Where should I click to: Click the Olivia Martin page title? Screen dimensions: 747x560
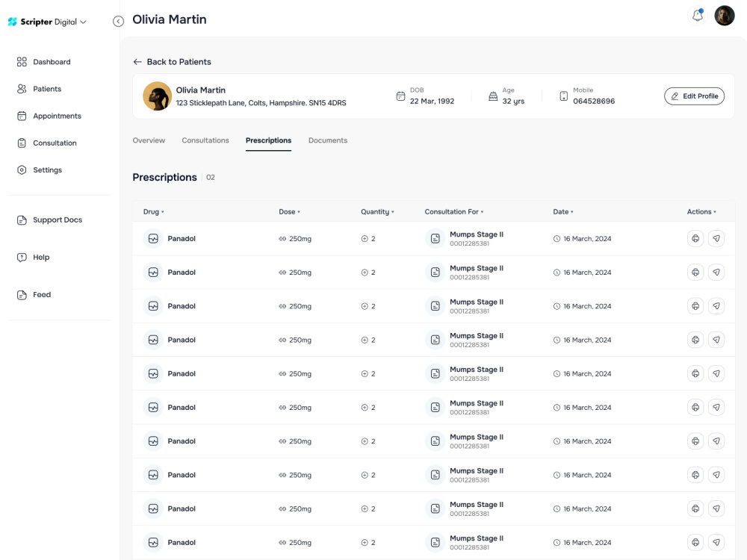click(170, 19)
